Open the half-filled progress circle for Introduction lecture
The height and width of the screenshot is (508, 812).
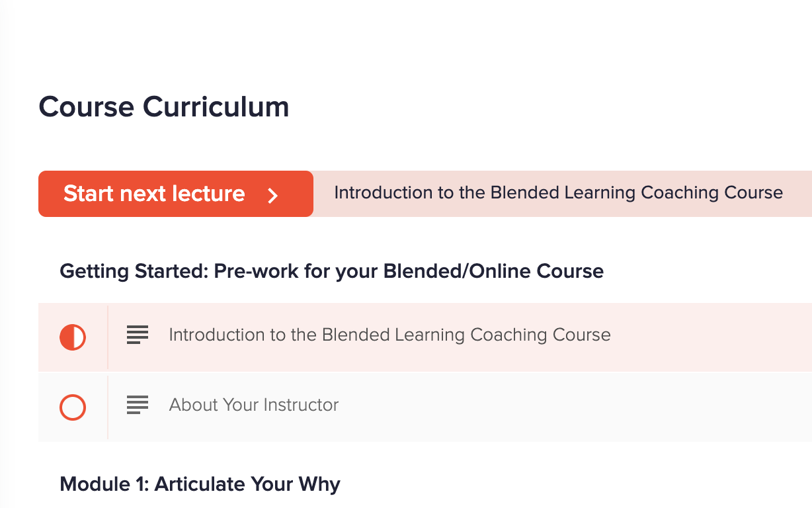coord(73,337)
